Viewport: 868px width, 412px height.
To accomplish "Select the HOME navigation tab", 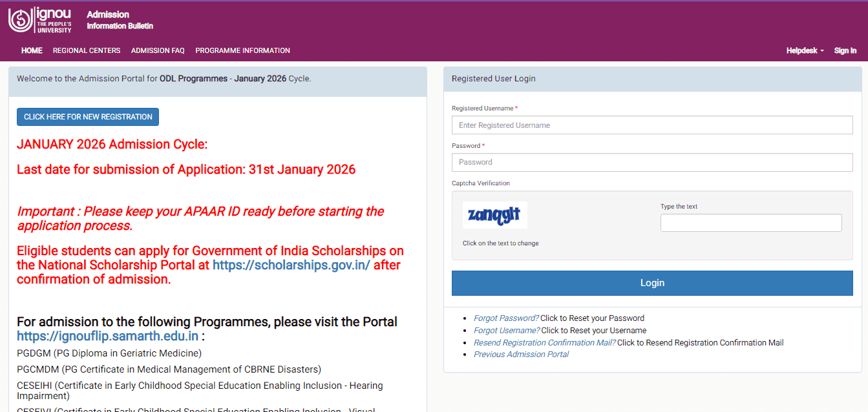I will (31, 50).
